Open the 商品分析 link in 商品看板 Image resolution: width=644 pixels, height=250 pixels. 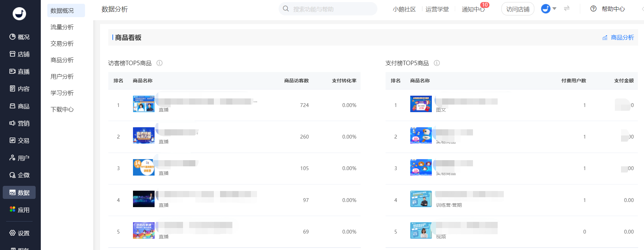[618, 37]
